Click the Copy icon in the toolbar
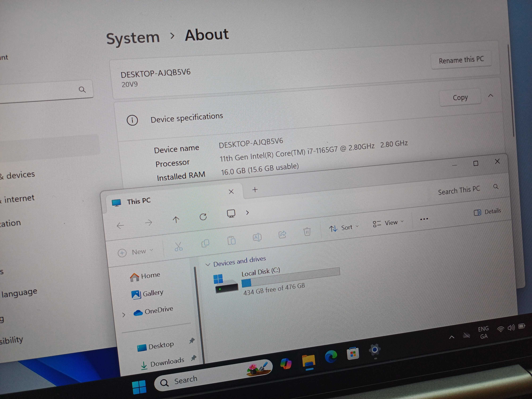Screen dimensions: 532x399 pyautogui.click(x=205, y=243)
